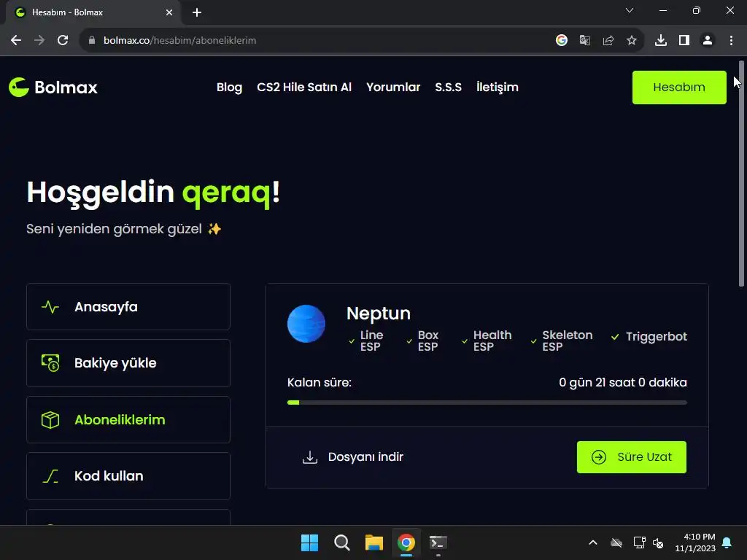Image resolution: width=747 pixels, height=560 pixels.
Task: Open a new browser tab
Action: pyautogui.click(x=197, y=12)
